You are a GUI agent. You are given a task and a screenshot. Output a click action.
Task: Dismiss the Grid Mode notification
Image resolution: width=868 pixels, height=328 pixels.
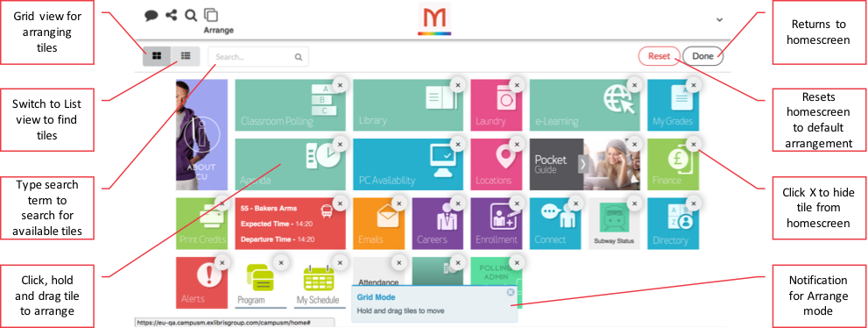tap(511, 292)
